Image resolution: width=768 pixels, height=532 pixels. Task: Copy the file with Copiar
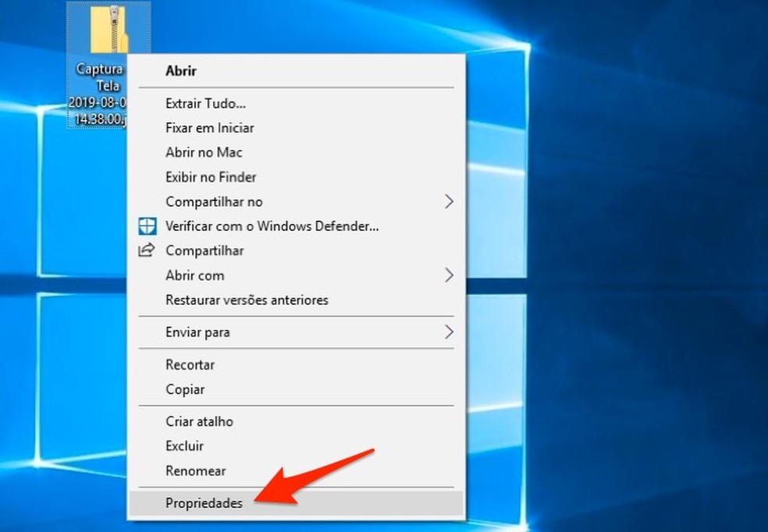pos(184,389)
